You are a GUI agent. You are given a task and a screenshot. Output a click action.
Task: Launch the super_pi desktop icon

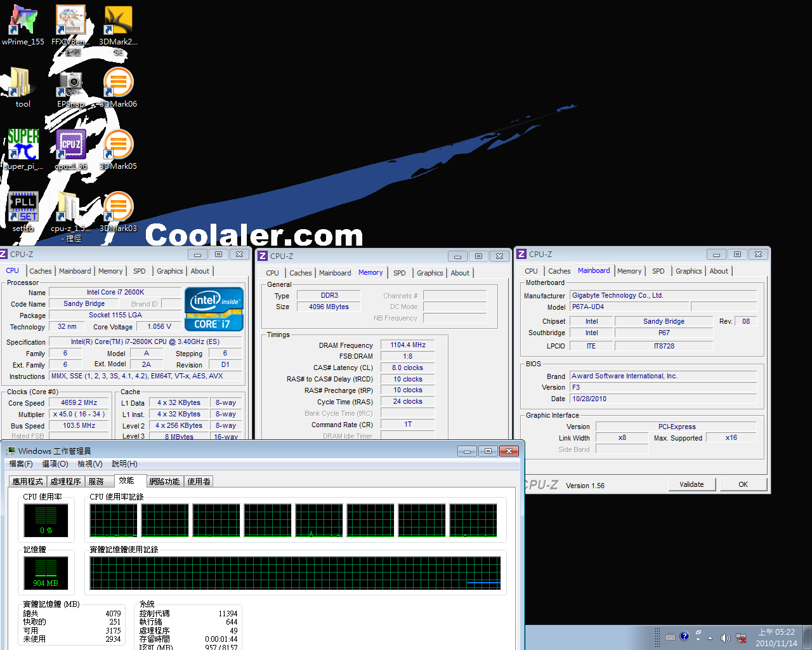[23, 150]
